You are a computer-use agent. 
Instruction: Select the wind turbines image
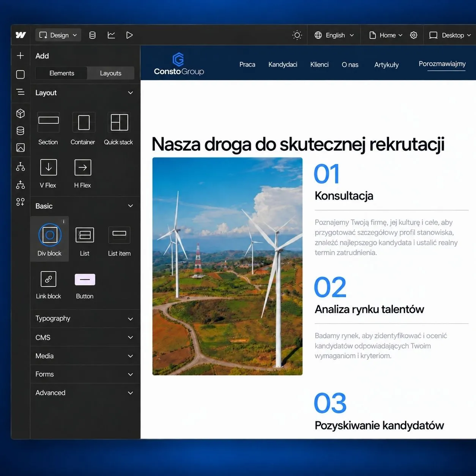227,266
